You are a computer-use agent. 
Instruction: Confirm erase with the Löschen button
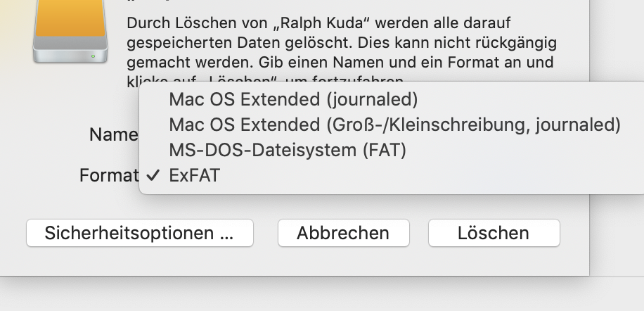coord(494,233)
